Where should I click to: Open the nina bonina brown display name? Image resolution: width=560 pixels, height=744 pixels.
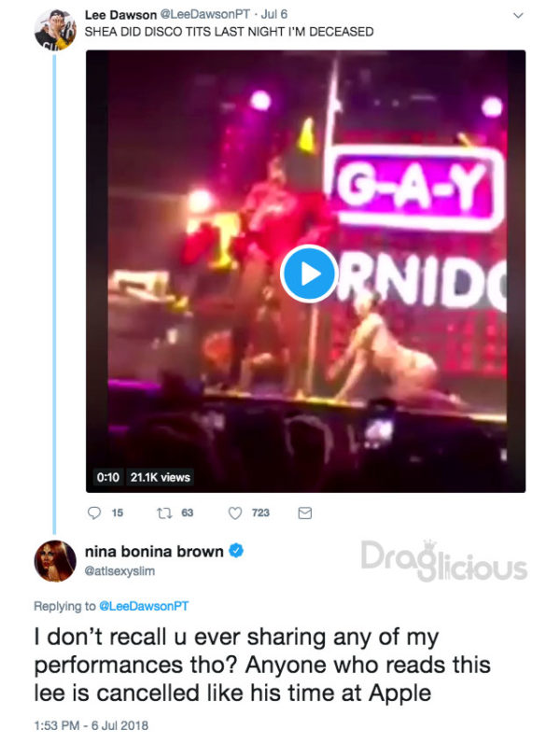154,552
